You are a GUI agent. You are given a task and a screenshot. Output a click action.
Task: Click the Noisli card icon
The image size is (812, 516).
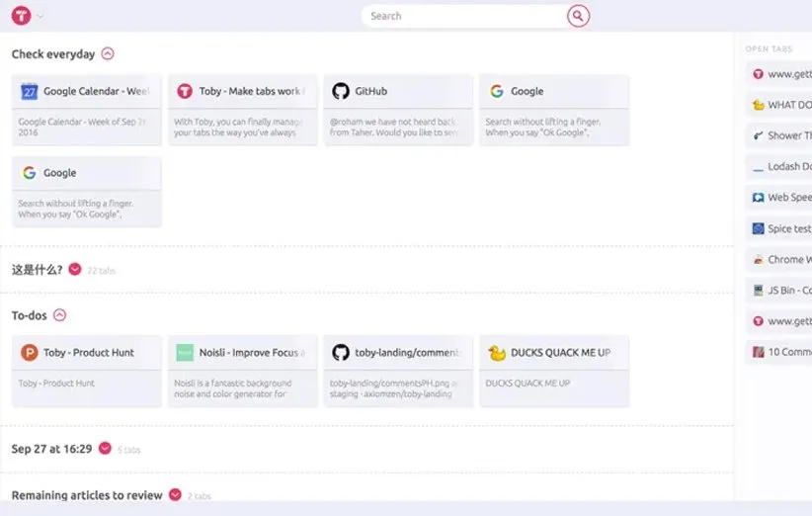click(x=185, y=352)
